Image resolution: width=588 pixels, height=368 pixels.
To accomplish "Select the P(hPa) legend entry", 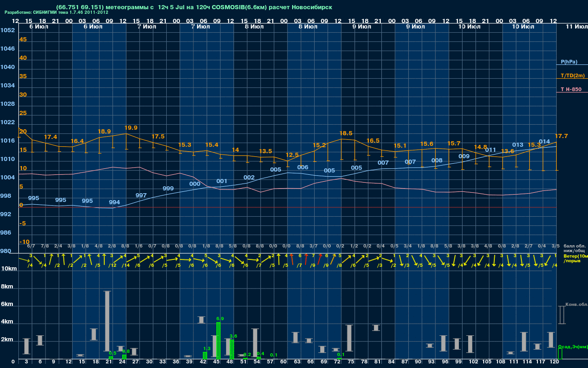I will (x=569, y=62).
